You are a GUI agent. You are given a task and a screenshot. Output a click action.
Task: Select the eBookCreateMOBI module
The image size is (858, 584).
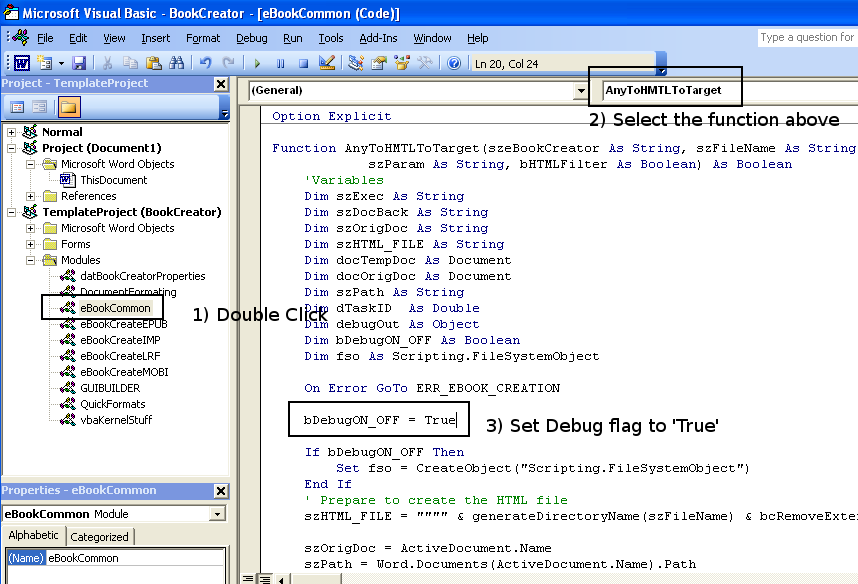tap(124, 372)
